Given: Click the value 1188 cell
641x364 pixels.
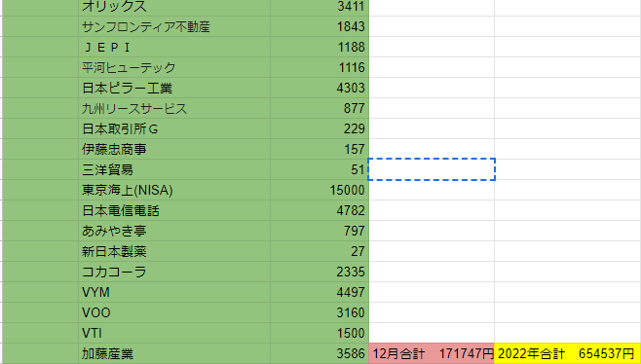Looking at the screenshot, I should 320,47.
